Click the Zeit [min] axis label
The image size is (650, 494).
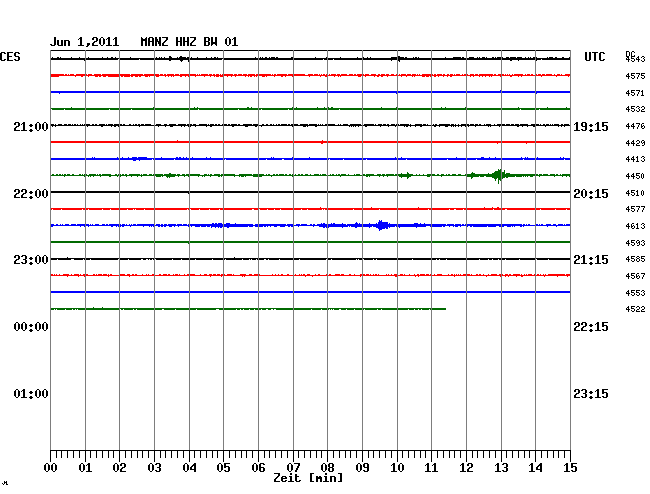[x=307, y=479]
